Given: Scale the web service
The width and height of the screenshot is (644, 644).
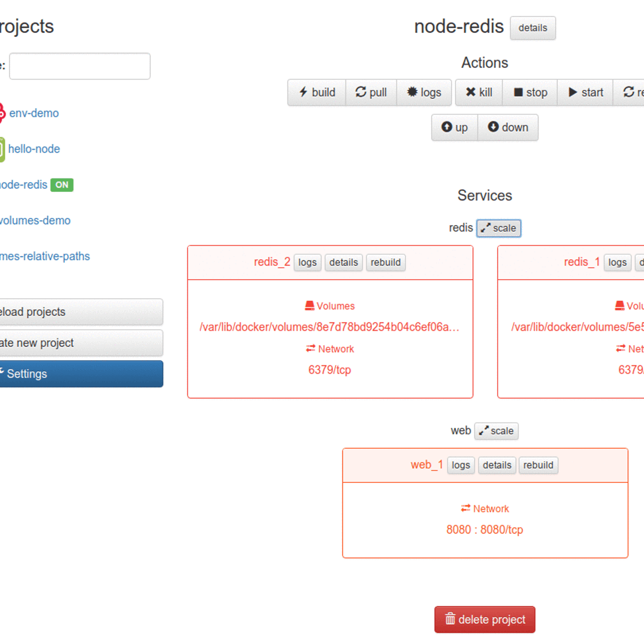Looking at the screenshot, I should pos(496,431).
